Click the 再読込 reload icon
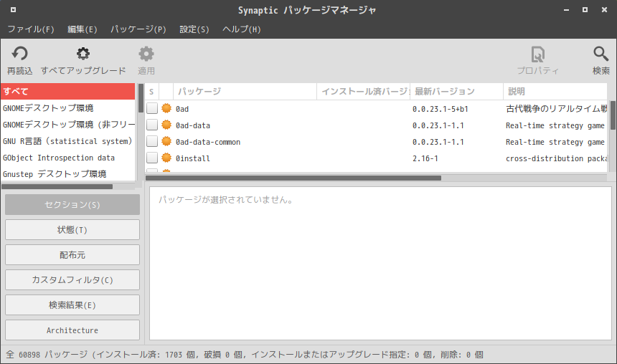 click(x=19, y=54)
